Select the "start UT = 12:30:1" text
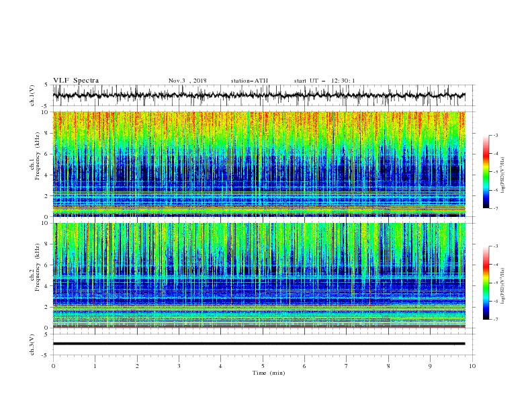 coord(324,81)
